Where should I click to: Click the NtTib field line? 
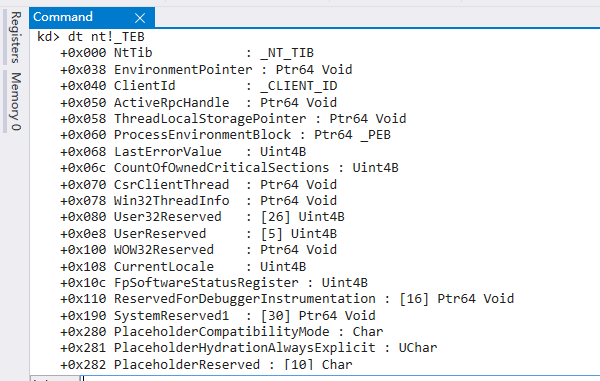click(x=187, y=53)
